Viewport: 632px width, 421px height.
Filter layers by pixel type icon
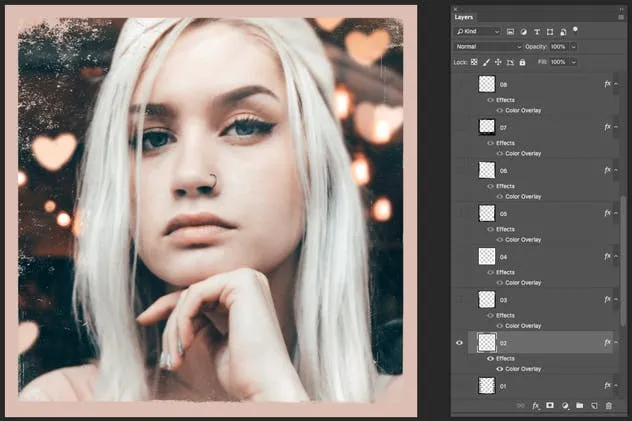click(511, 32)
